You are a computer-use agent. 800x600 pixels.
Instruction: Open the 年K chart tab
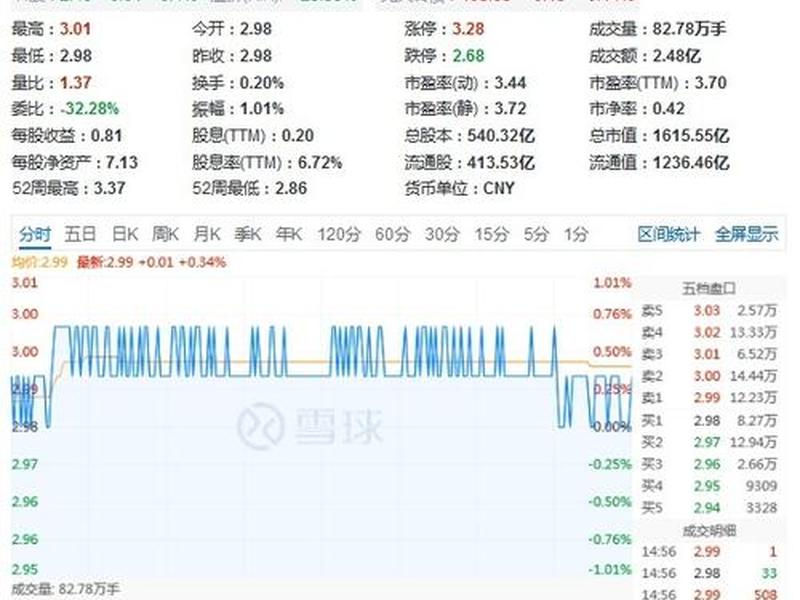tap(289, 234)
